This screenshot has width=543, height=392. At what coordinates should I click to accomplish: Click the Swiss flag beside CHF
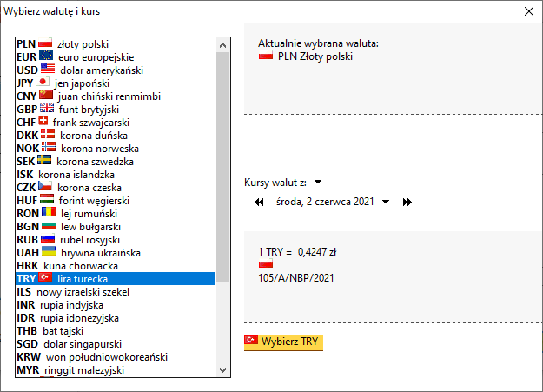click(43, 121)
